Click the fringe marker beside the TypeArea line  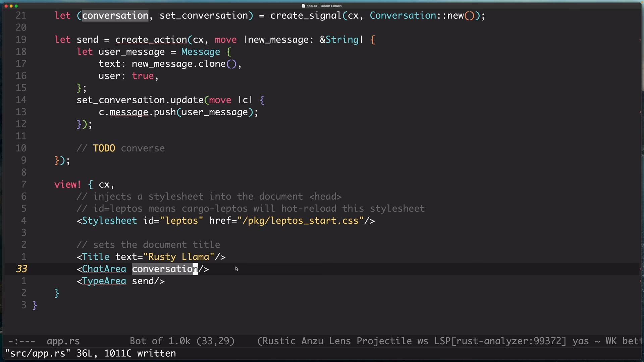[x=640, y=281]
